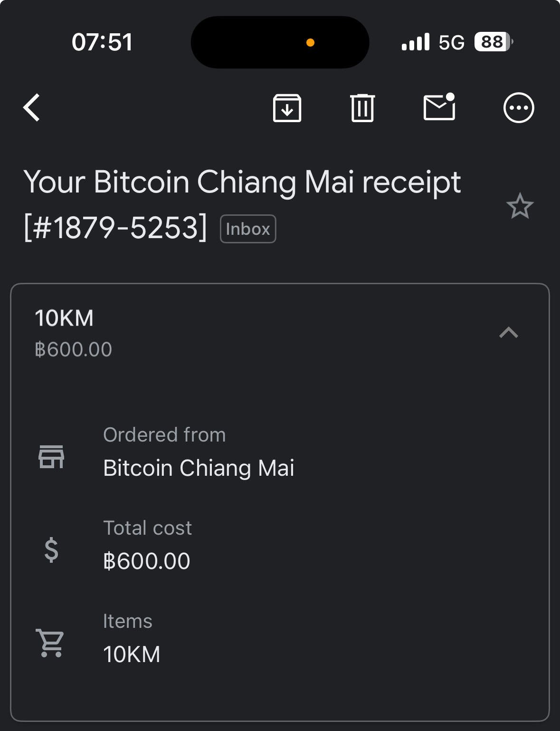Tap the dollar sign icon beside Total cost
The image size is (560, 731).
point(51,550)
